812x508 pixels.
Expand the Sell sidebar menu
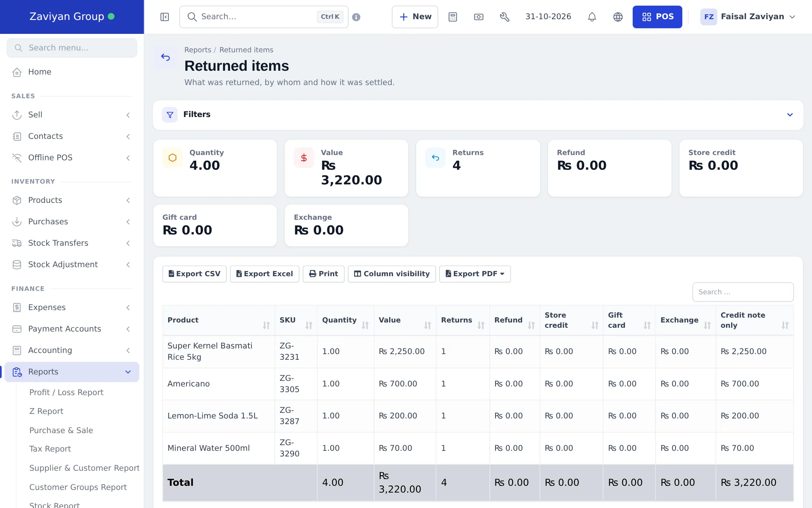(x=72, y=115)
